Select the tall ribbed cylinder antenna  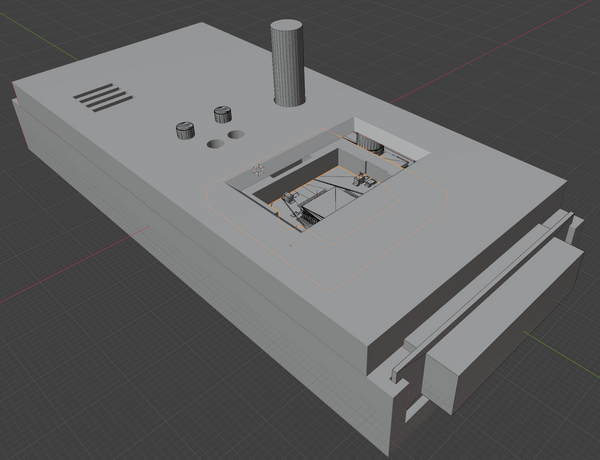pyautogui.click(x=288, y=63)
